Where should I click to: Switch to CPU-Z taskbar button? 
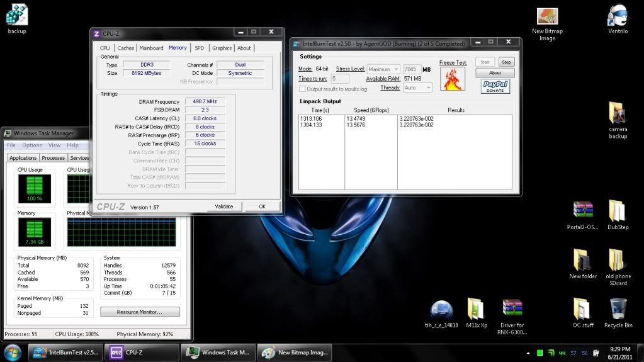pyautogui.click(x=142, y=353)
